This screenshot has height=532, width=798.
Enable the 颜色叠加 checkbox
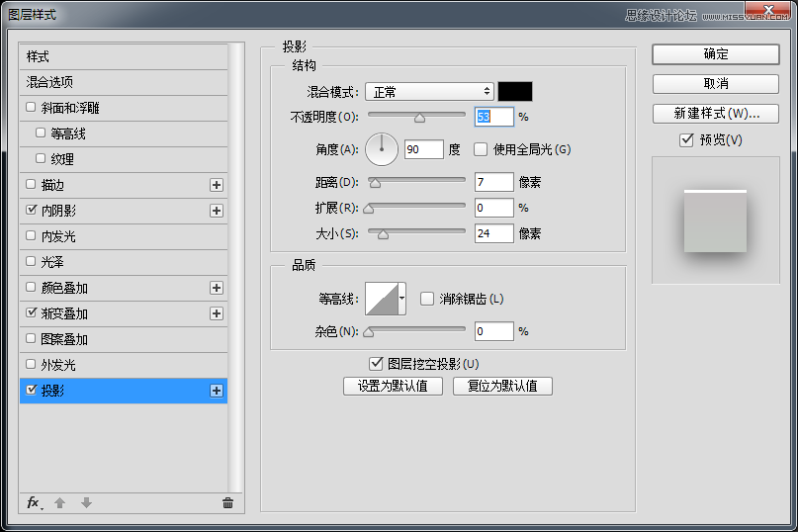(31, 287)
